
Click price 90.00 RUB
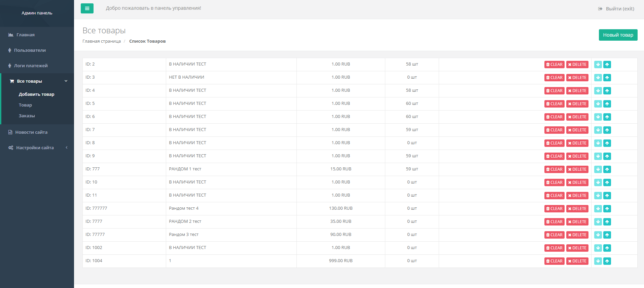(x=341, y=235)
